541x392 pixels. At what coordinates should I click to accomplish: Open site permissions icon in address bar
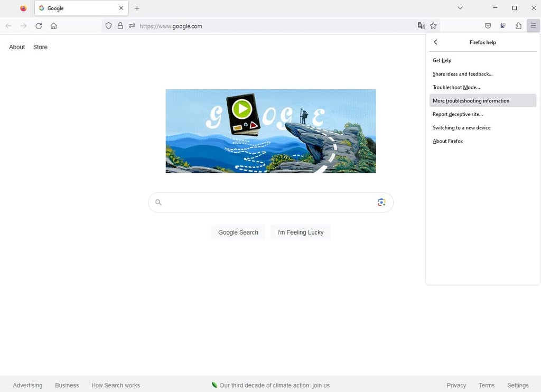point(132,26)
